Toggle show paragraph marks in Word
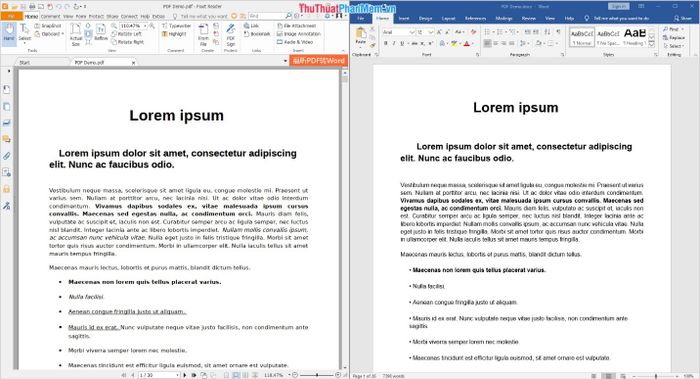The image size is (700, 379). [558, 32]
